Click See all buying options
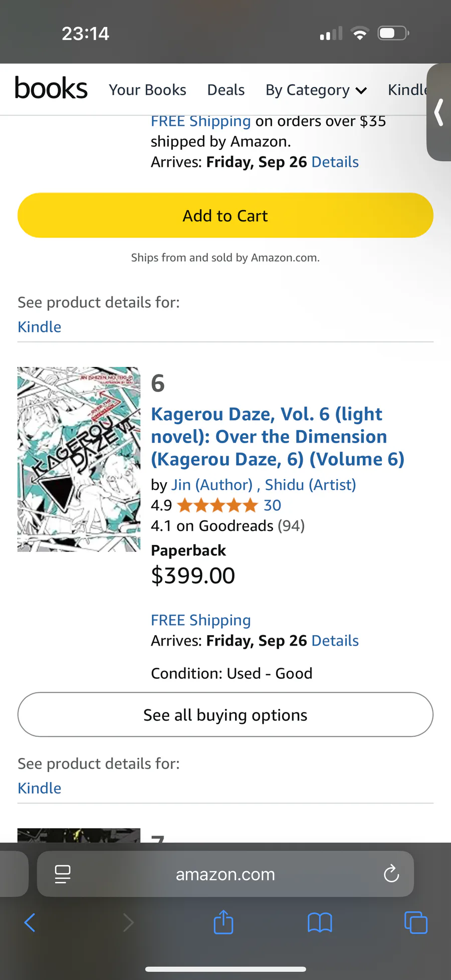 pos(225,715)
